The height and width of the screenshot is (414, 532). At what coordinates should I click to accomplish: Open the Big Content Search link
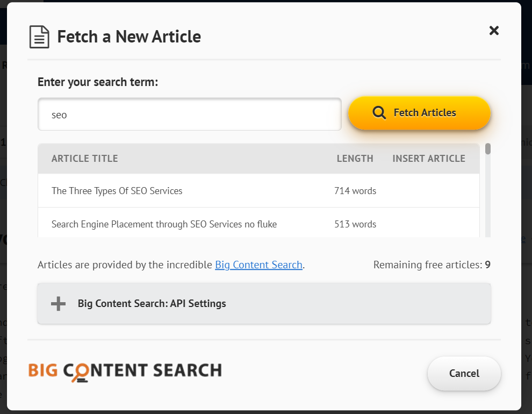258,265
